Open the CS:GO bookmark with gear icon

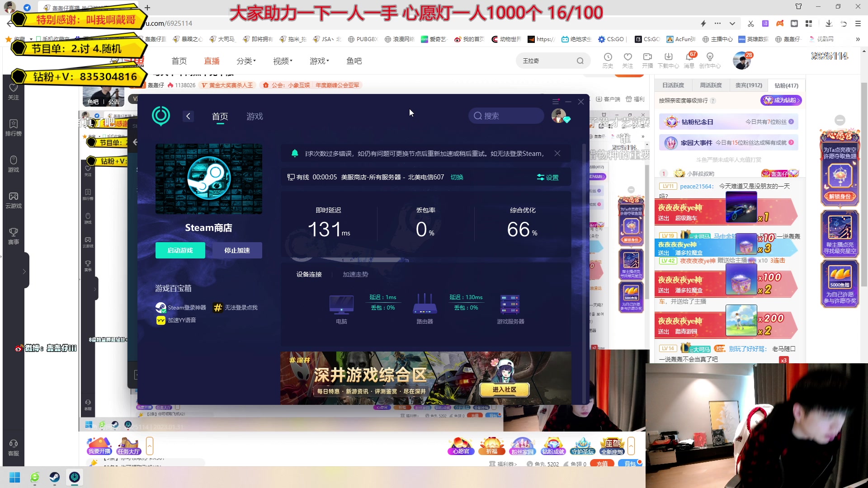(x=611, y=39)
